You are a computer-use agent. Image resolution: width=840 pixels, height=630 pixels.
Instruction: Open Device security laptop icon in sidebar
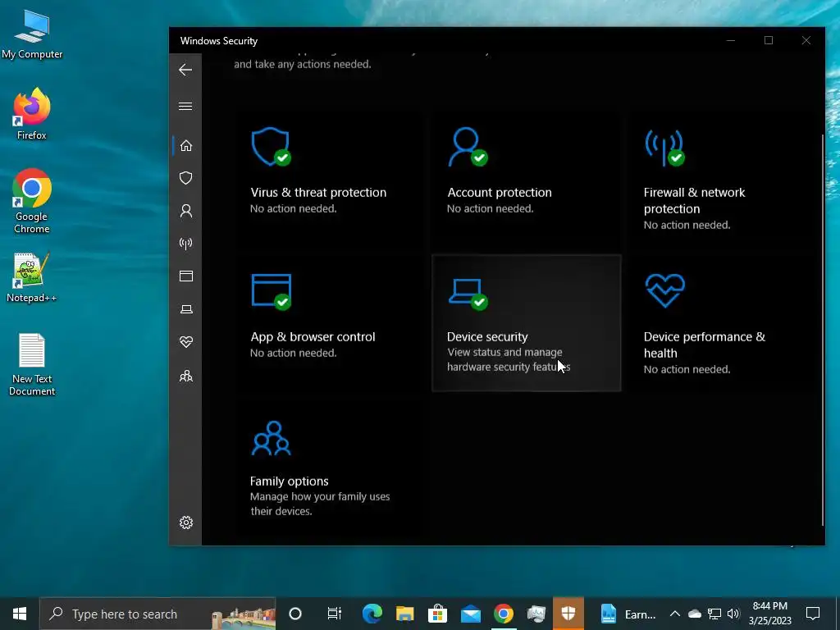(186, 309)
